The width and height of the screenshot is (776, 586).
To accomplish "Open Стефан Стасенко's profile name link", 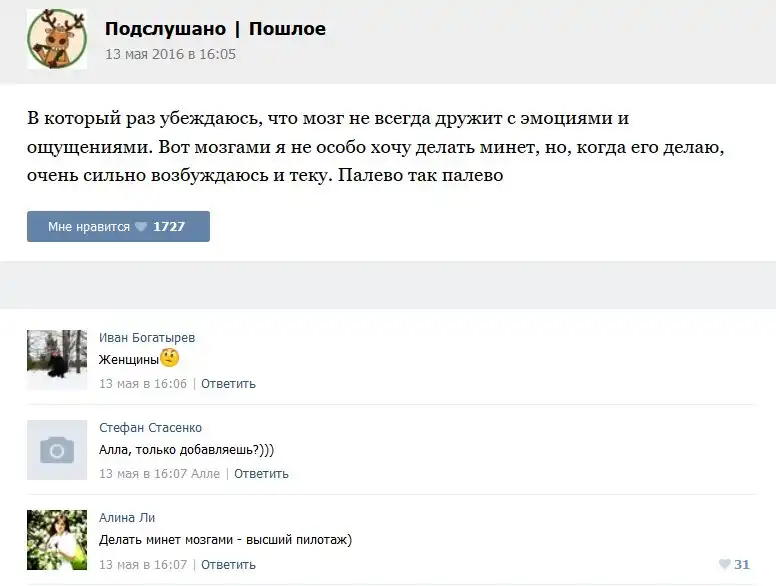I will [150, 428].
